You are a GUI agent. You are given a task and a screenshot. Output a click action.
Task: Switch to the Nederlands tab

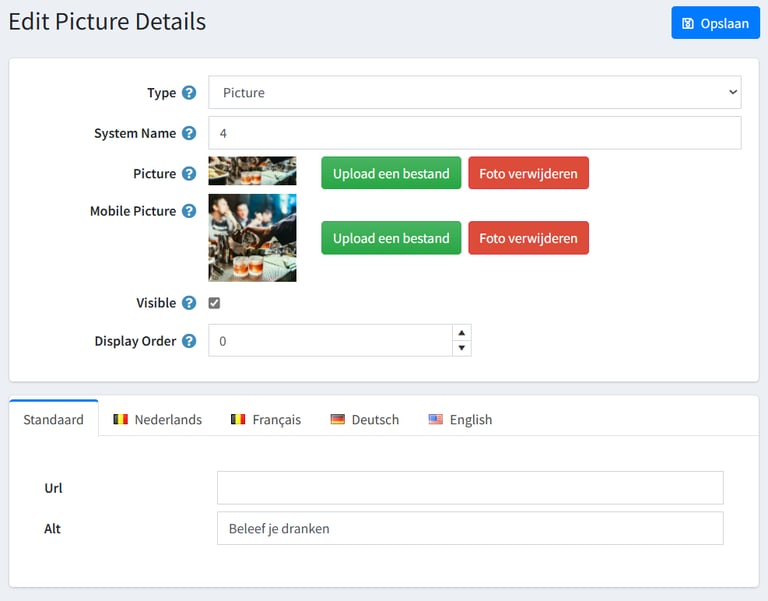tap(157, 419)
